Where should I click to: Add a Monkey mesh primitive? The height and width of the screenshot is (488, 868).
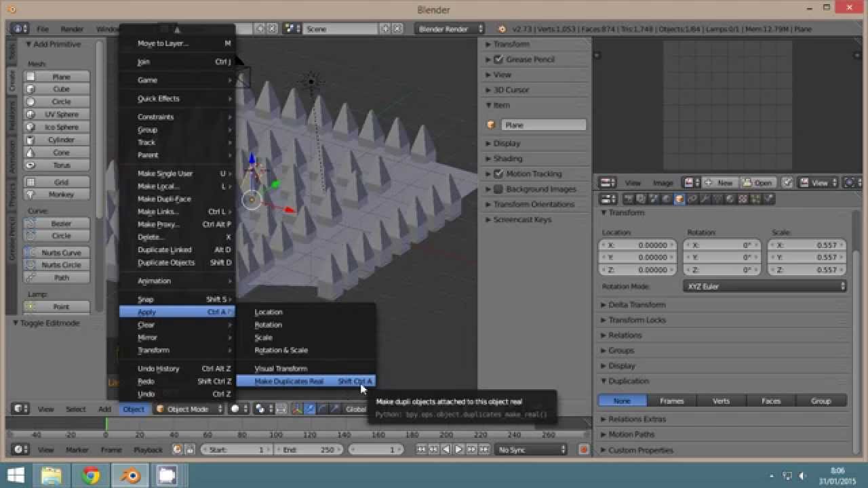[58, 195]
